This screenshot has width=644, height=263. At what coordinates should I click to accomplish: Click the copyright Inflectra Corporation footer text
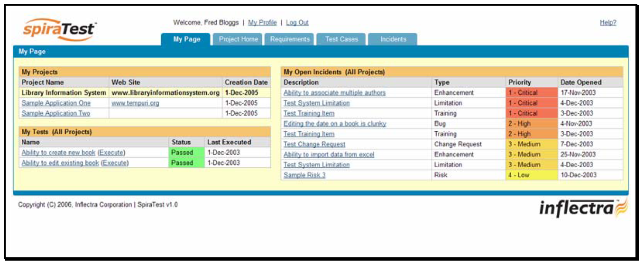(x=98, y=205)
